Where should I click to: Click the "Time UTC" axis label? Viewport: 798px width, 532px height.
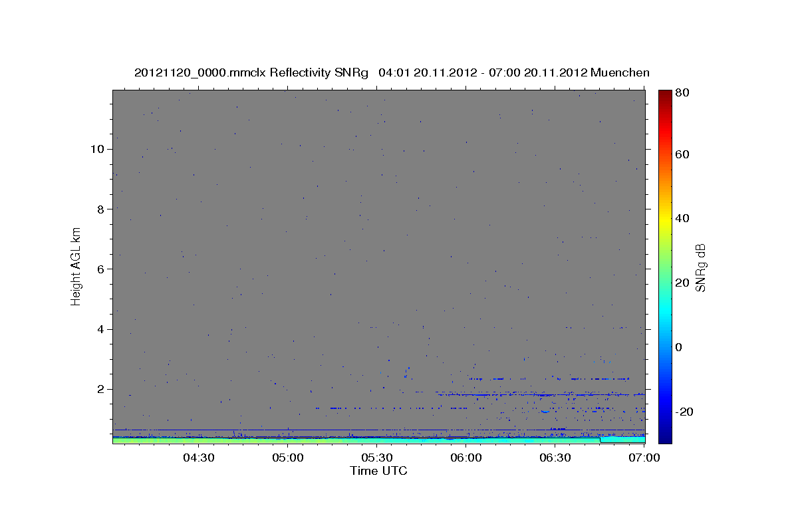tap(378, 471)
